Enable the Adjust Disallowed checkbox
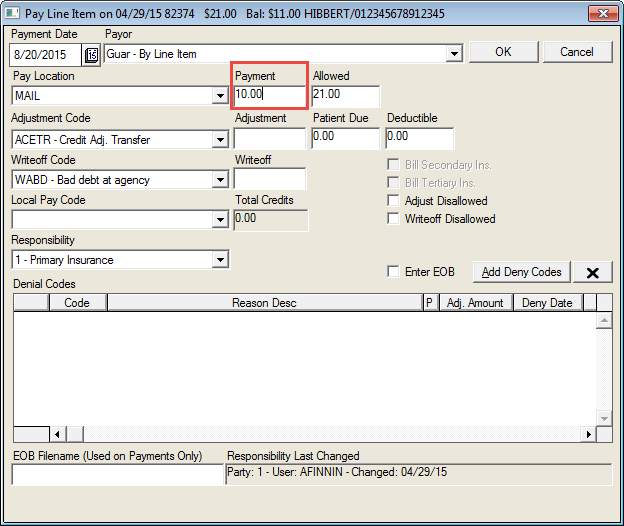624x526 pixels. (x=394, y=201)
